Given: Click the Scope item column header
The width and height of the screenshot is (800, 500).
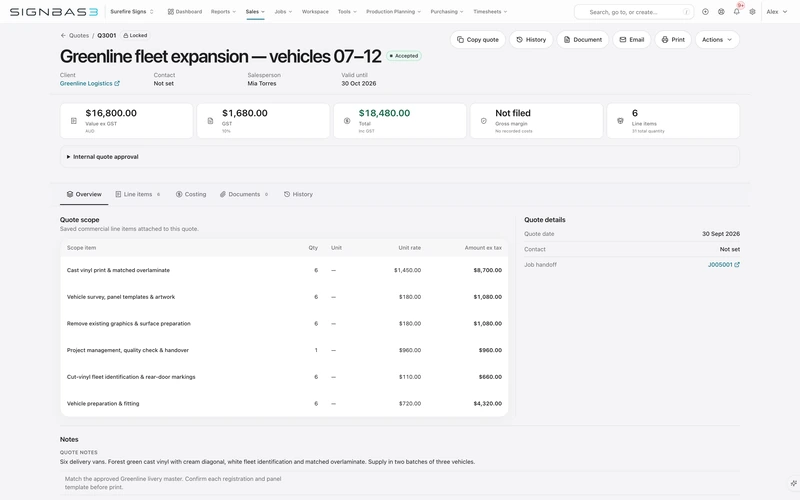Looking at the screenshot, I should pos(81,248).
